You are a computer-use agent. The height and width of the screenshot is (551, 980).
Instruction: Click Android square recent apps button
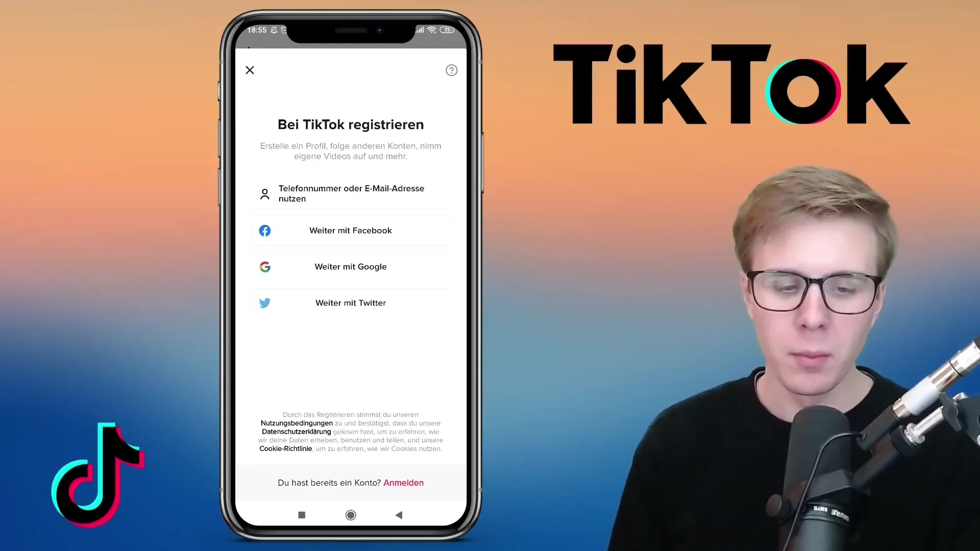302,515
